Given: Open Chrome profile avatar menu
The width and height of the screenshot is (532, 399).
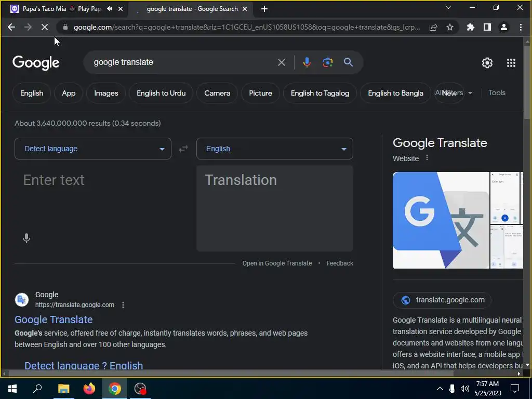Looking at the screenshot, I should (x=504, y=27).
